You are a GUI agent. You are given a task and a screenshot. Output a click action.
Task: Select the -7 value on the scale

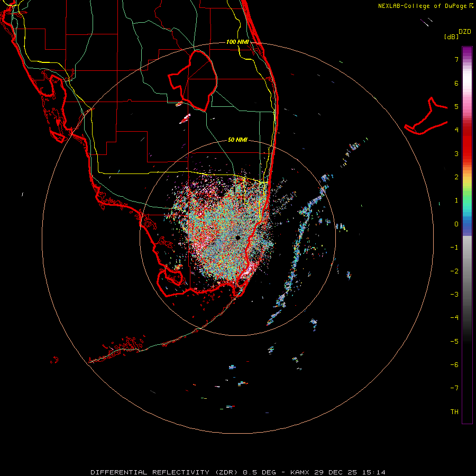(454, 388)
